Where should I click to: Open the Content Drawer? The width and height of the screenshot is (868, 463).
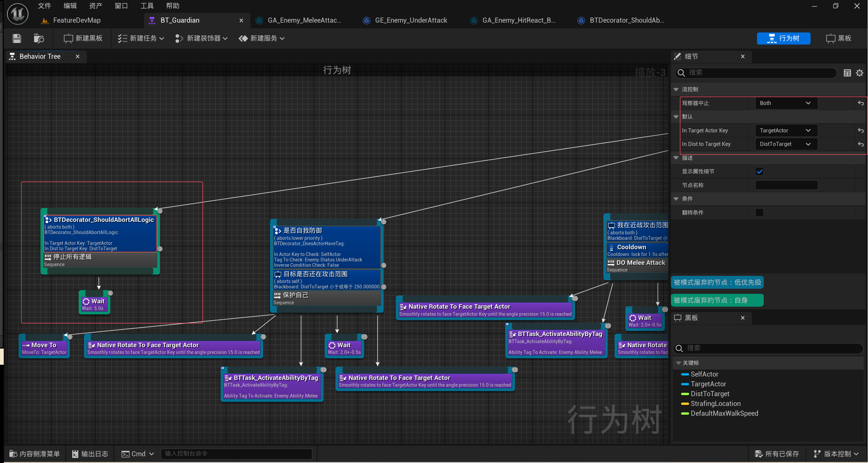(x=35, y=454)
